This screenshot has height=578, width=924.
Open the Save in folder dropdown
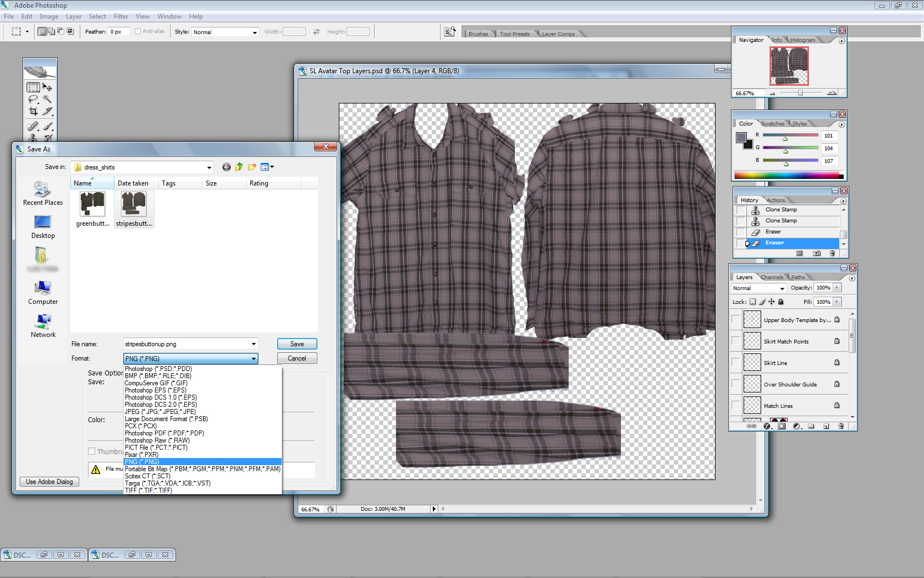209,167
